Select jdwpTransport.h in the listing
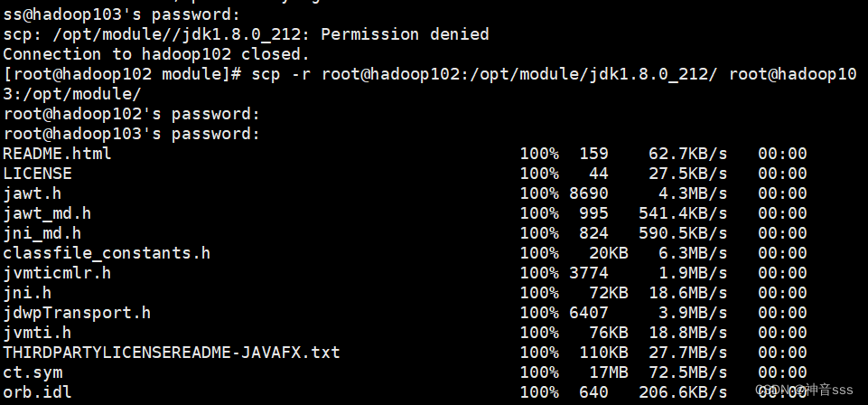The width and height of the screenshot is (868, 405). 77,313
